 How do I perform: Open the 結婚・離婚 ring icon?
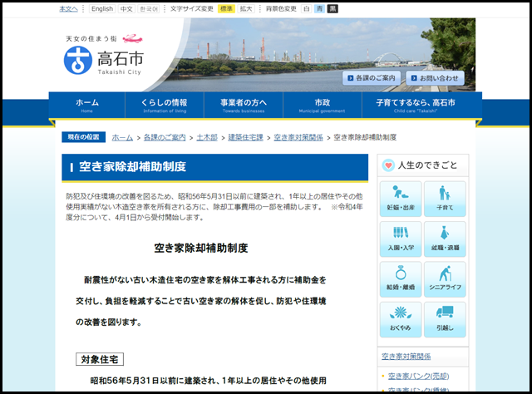[400, 280]
